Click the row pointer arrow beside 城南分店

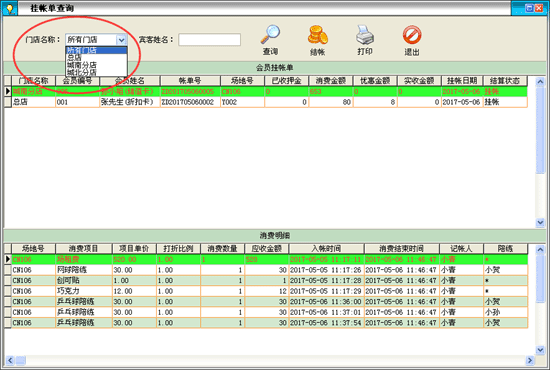pos(8,91)
